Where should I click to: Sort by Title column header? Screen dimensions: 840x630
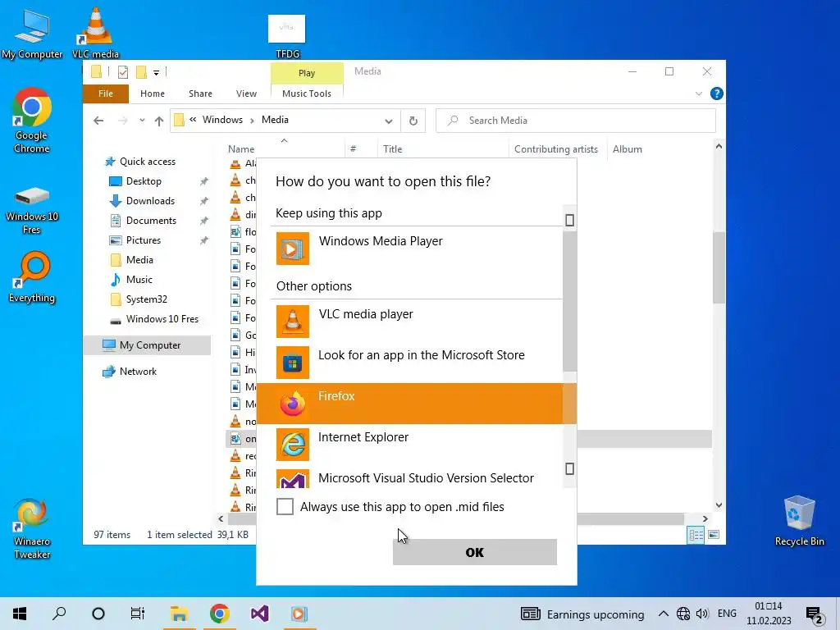coord(392,149)
